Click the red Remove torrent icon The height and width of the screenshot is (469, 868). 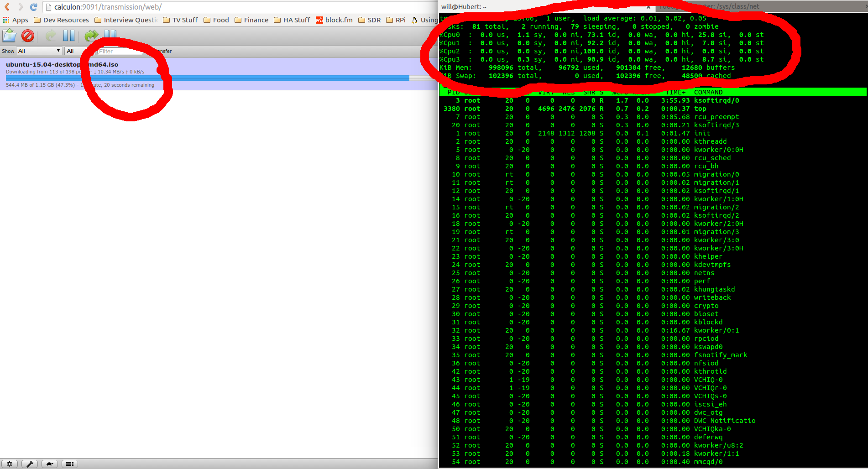[28, 36]
